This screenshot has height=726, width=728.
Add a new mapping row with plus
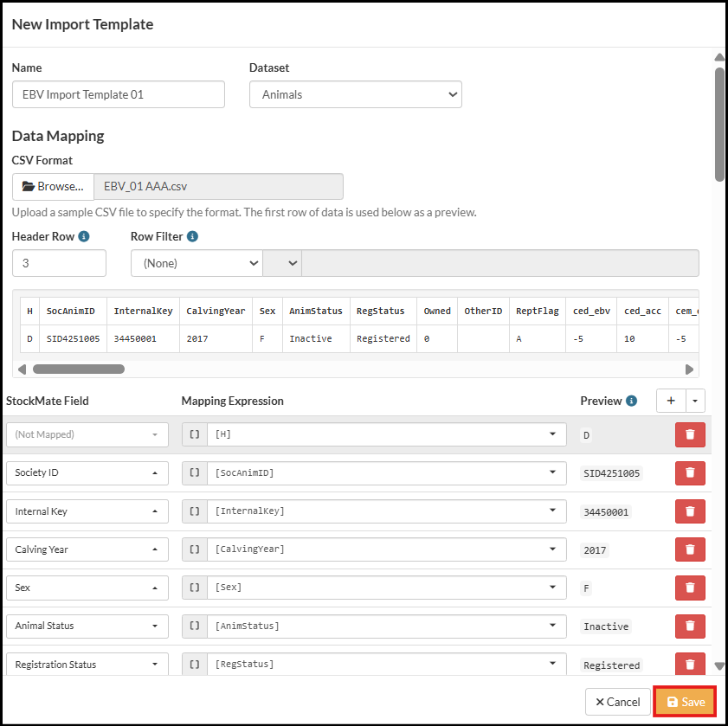click(671, 401)
